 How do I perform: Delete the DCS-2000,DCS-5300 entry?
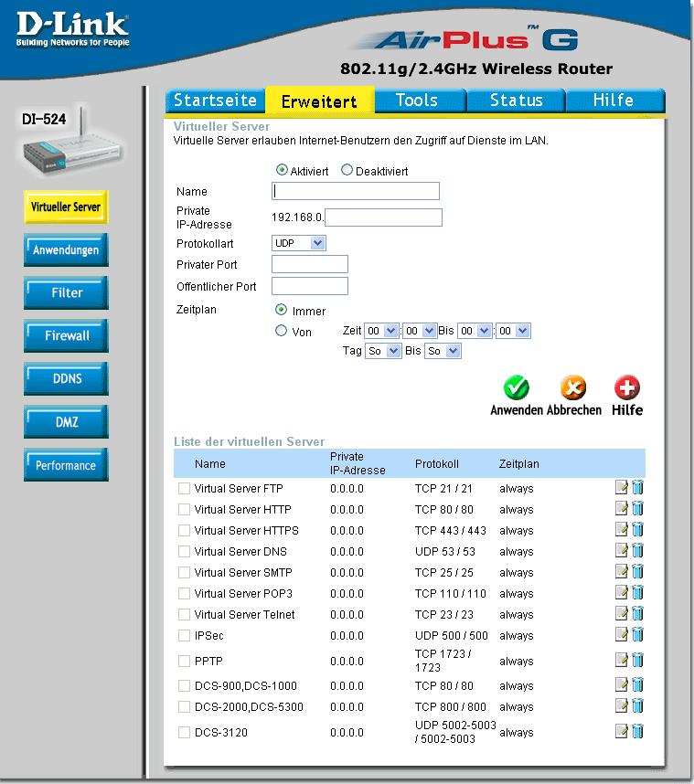click(637, 706)
